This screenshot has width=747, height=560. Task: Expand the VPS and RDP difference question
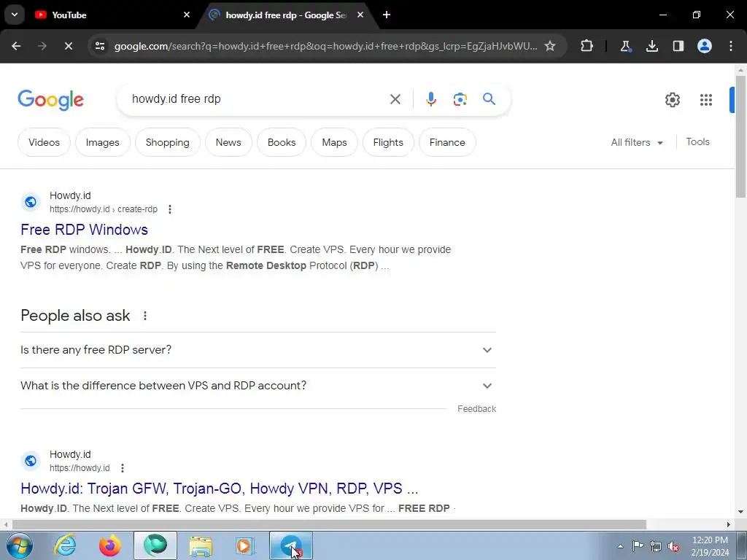click(x=258, y=386)
